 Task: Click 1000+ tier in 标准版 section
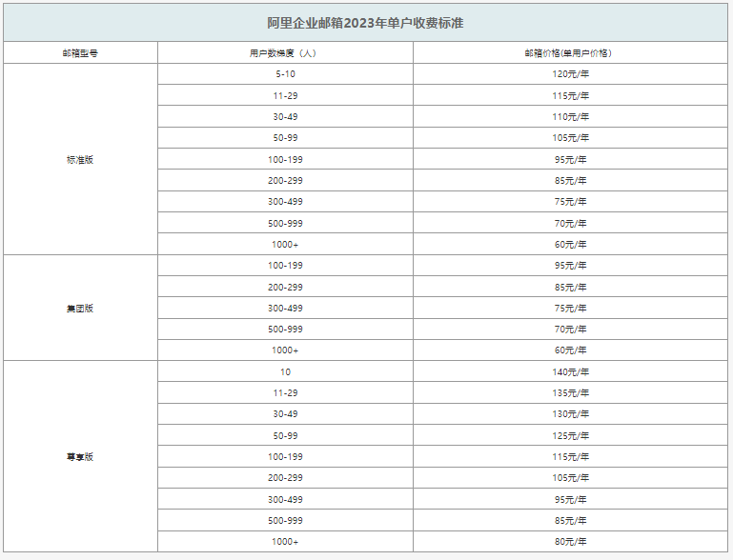point(285,244)
